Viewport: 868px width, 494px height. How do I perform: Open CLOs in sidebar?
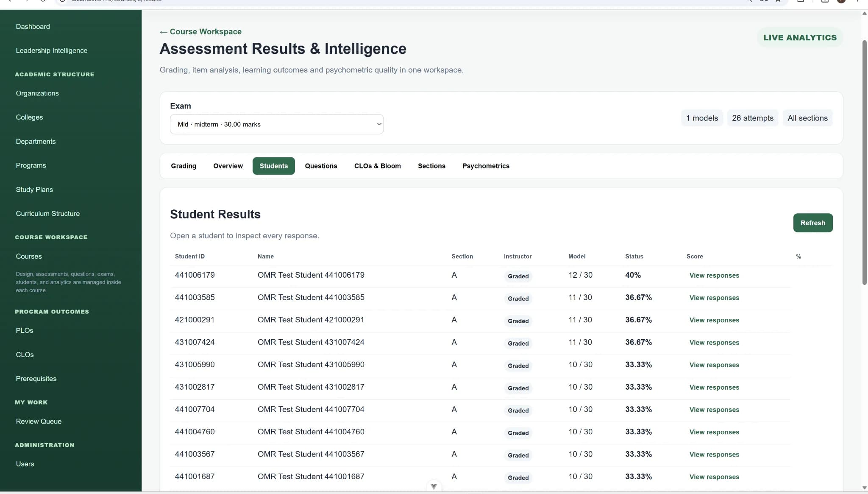(x=25, y=355)
